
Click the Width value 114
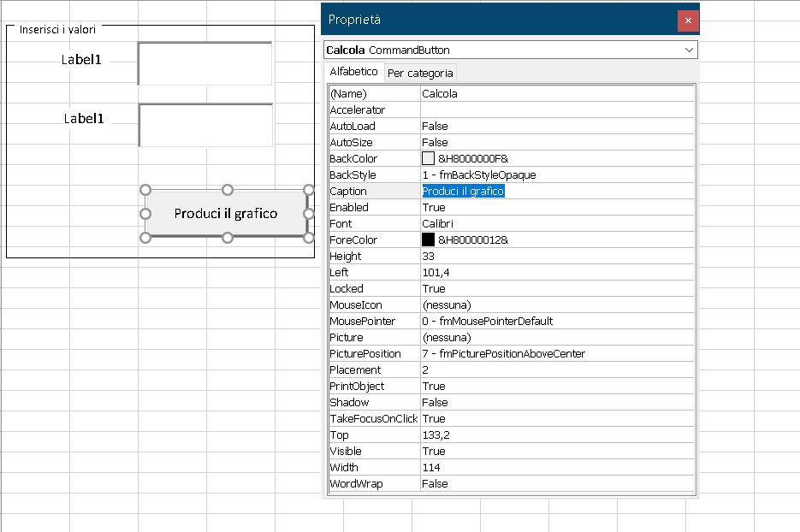[557, 468]
